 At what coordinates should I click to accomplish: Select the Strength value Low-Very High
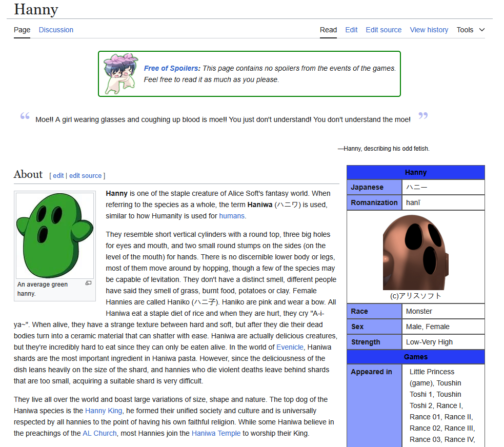pyautogui.click(x=429, y=342)
